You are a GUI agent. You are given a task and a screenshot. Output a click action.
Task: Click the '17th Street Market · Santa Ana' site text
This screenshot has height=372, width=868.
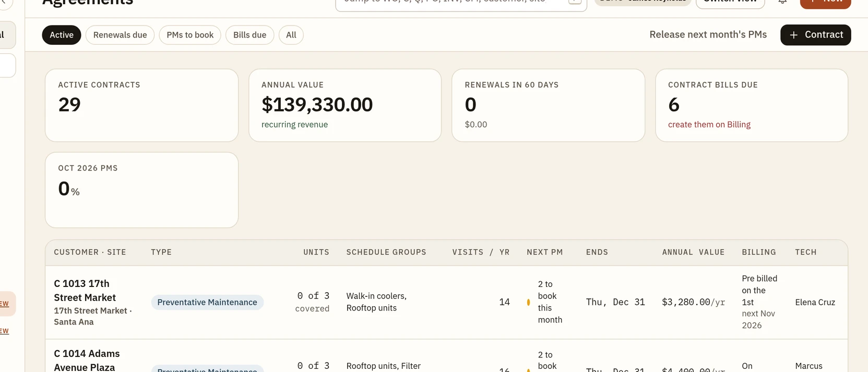[x=93, y=316]
